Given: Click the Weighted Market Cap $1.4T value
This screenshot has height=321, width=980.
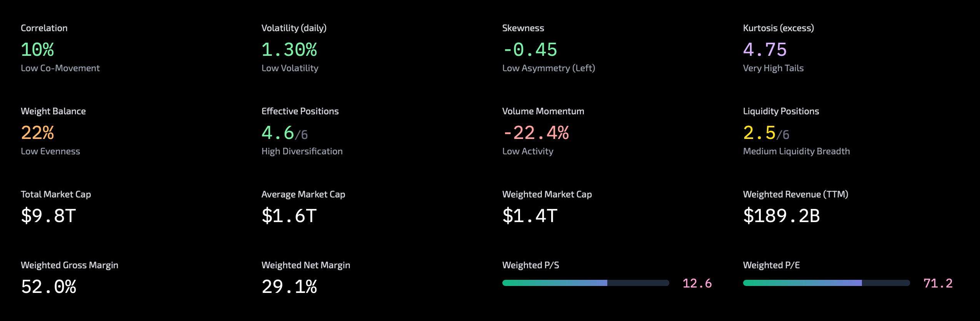Looking at the screenshot, I should click(x=530, y=216).
